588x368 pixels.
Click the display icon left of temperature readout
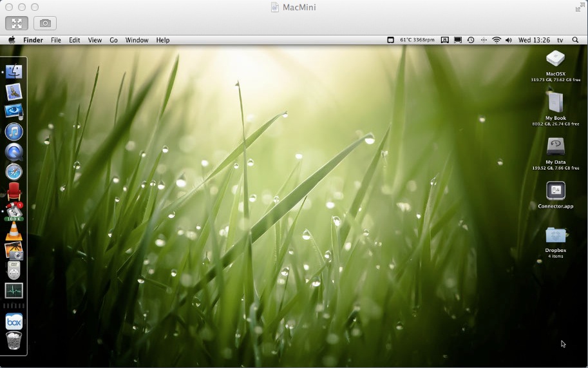[390, 40]
